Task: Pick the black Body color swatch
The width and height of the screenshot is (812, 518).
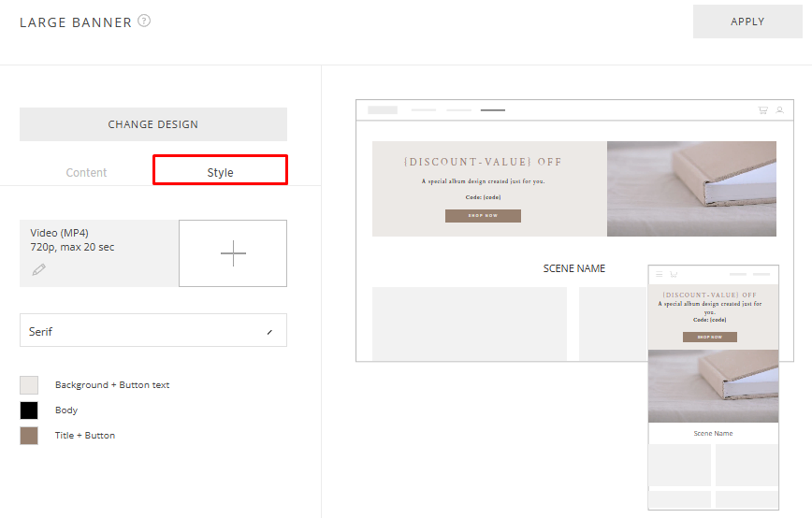Action: point(29,410)
